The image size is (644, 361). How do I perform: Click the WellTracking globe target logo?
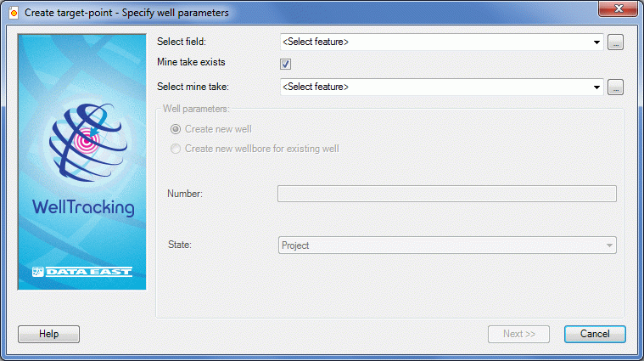point(88,143)
